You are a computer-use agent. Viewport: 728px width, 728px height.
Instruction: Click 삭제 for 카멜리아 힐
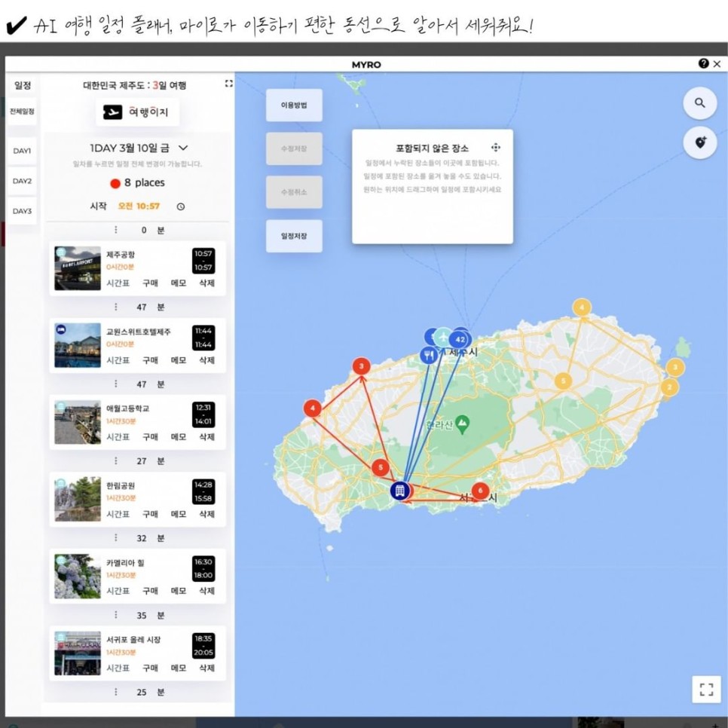(206, 591)
